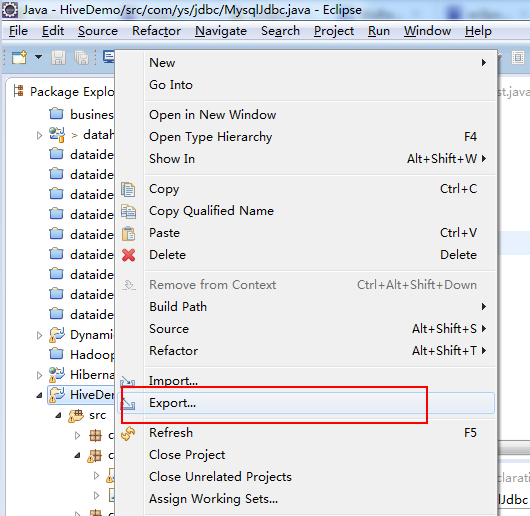530x516 pixels.
Task: Click the Save toolbar icon
Action: tap(58, 57)
